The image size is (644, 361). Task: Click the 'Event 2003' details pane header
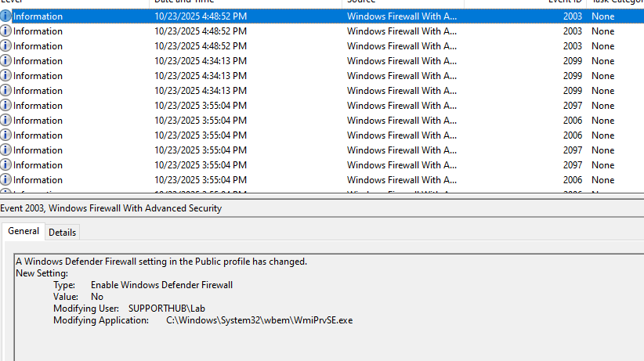(111, 208)
